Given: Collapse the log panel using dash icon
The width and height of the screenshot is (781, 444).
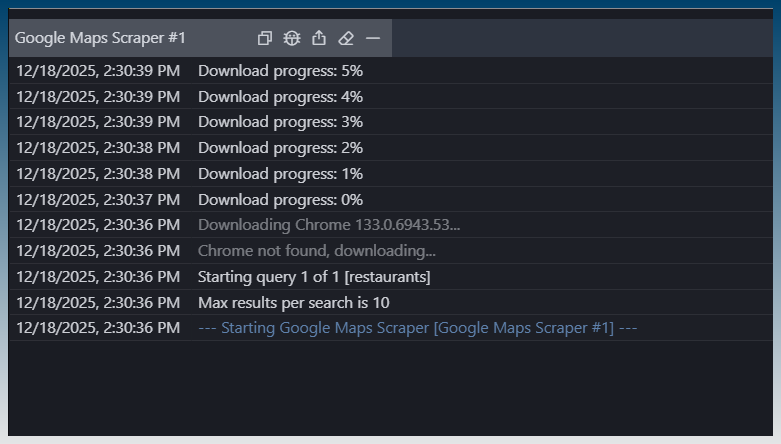Looking at the screenshot, I should tap(373, 38).
